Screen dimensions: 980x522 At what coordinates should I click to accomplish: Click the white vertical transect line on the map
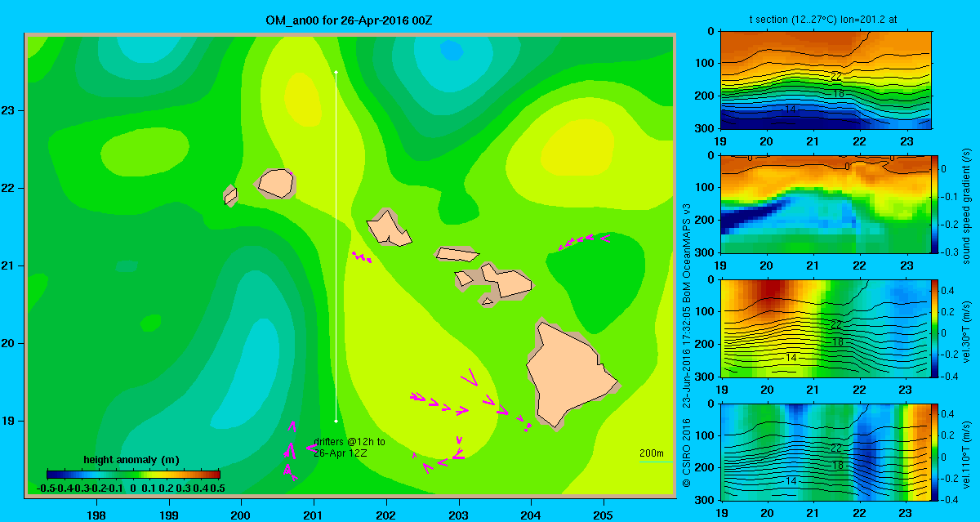pyautogui.click(x=336, y=247)
